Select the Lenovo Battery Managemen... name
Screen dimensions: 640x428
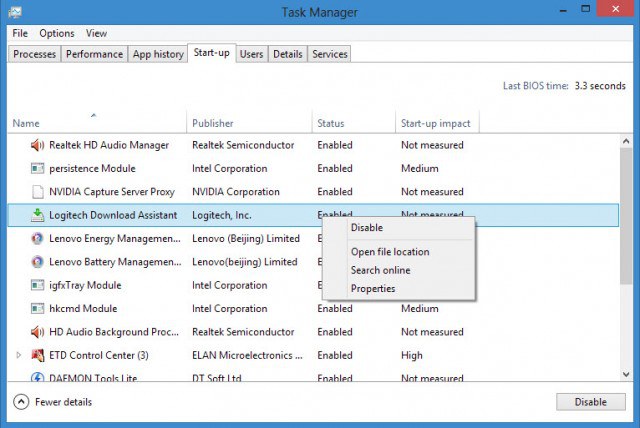115,262
